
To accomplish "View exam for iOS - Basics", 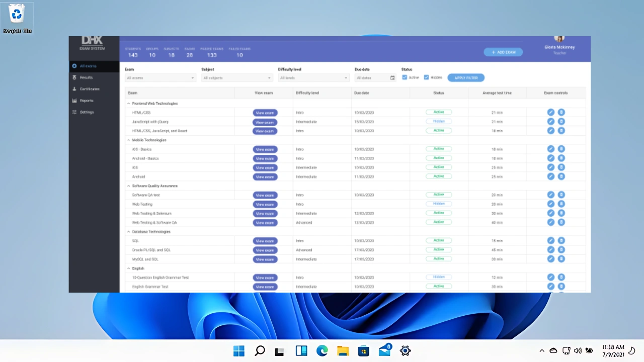I will [x=265, y=149].
